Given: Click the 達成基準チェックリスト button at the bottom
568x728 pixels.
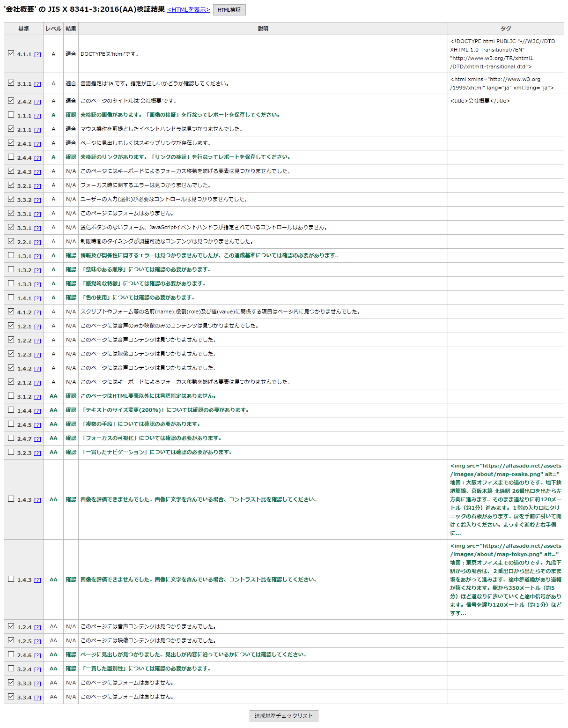Looking at the screenshot, I should click(284, 715).
